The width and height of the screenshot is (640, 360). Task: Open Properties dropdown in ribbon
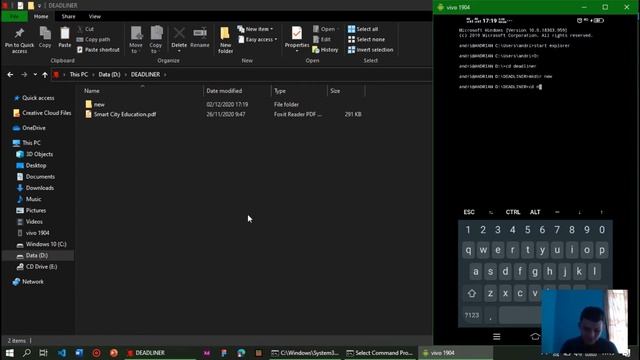297,51
